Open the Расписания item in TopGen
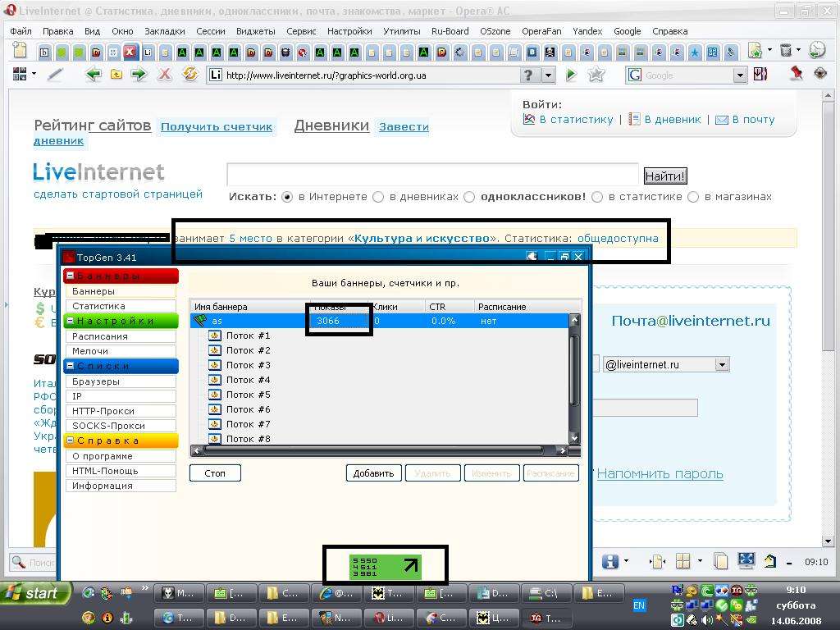840x630 pixels. [121, 336]
